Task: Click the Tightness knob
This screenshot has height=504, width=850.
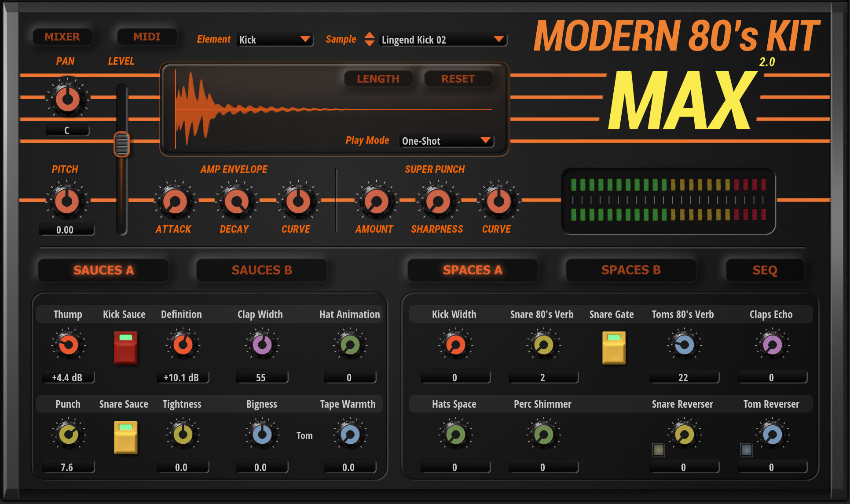Action: pyautogui.click(x=183, y=435)
